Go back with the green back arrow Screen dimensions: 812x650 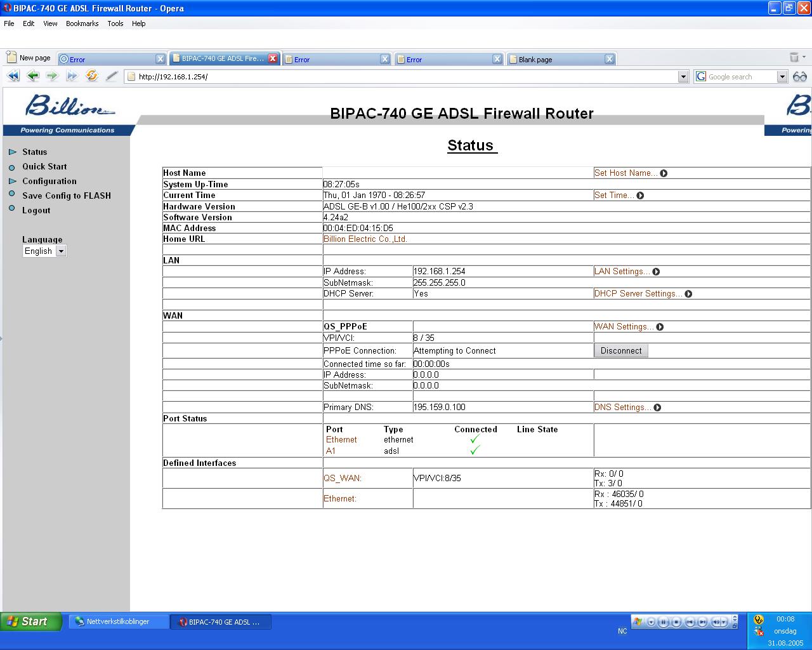[x=33, y=76]
